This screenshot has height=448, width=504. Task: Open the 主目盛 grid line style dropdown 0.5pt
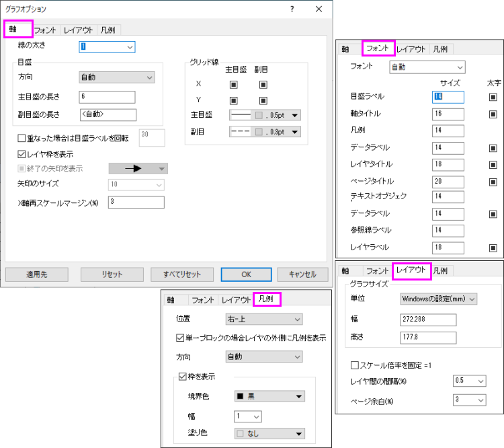click(x=265, y=115)
